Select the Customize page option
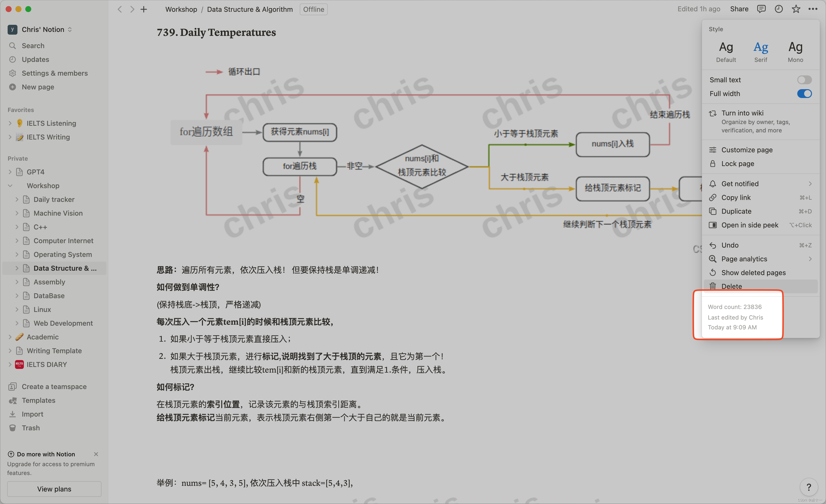This screenshot has height=504, width=826. coord(747,149)
